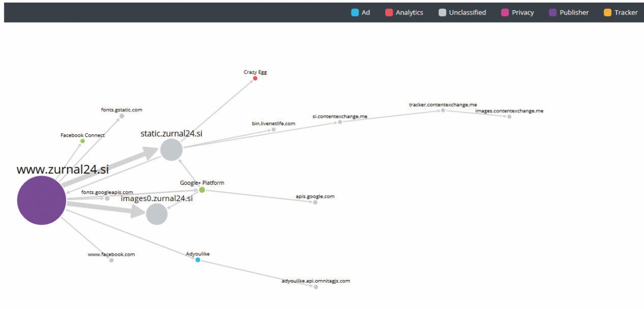Select the fonts.gstatic.com node dot
Image resolution: width=644 pixels, height=309 pixels.
[122, 116]
